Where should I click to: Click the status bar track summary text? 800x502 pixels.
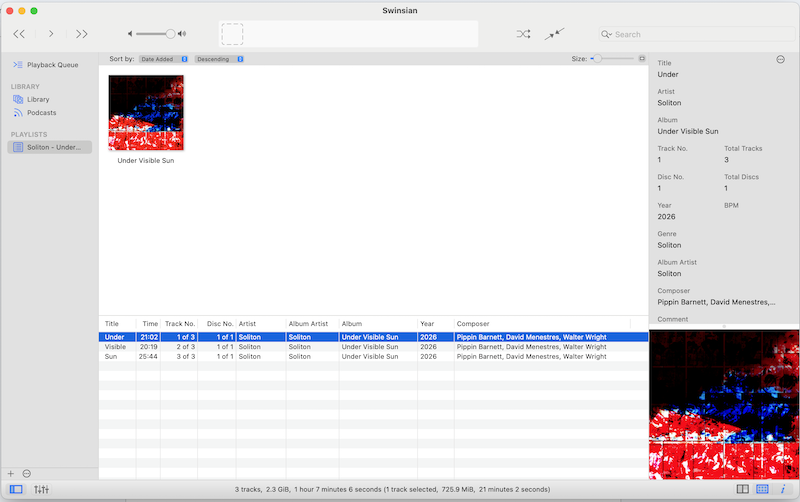point(392,489)
